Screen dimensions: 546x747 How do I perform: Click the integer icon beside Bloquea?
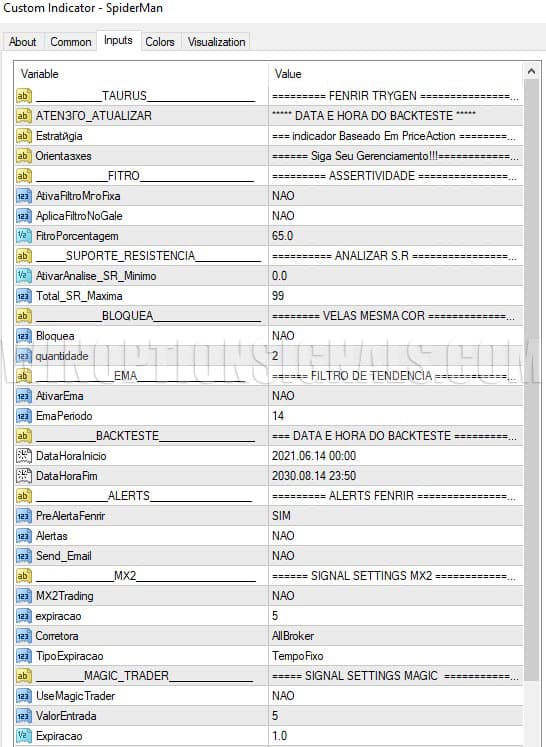pyautogui.click(x=23, y=336)
